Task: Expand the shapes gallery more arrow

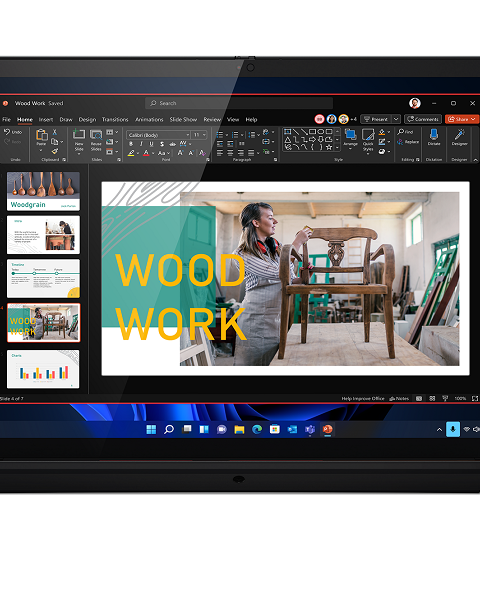Action: pos(337,147)
